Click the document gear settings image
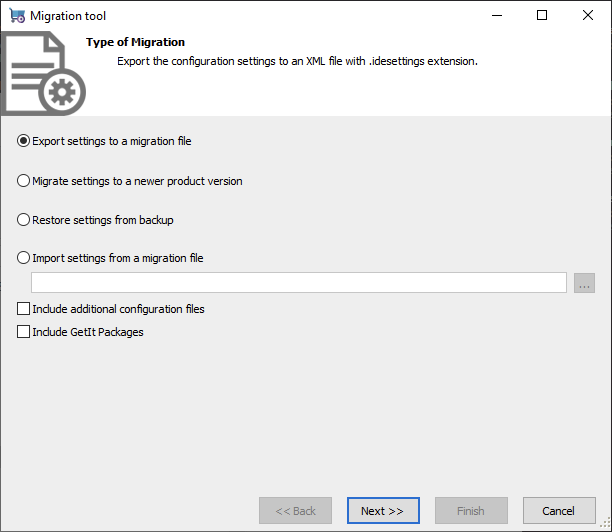Screen dimensions: 612x532 [x=43, y=73]
